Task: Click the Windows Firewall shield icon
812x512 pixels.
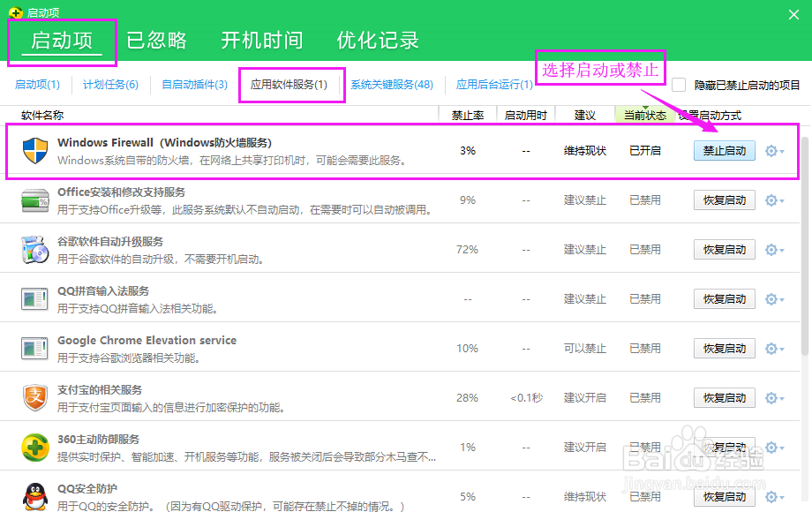Action: 35,151
